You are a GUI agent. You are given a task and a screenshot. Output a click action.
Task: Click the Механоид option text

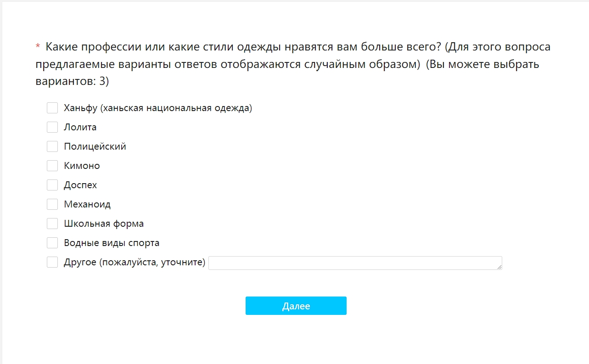coord(87,205)
